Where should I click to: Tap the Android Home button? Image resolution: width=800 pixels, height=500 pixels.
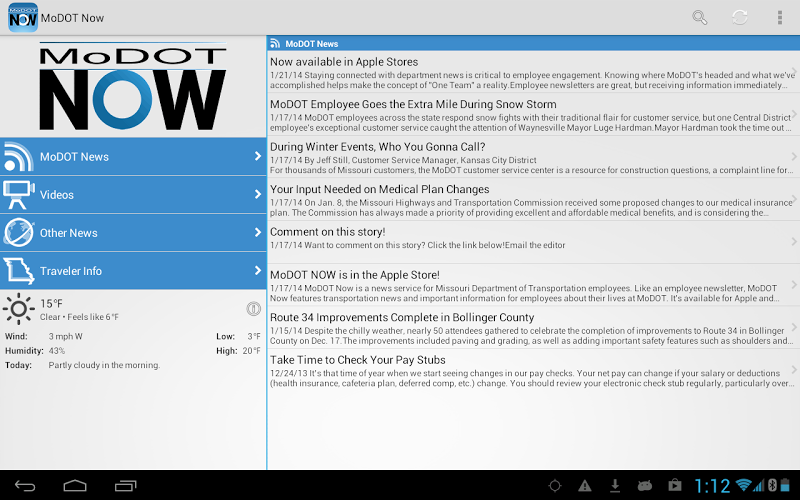click(x=75, y=486)
